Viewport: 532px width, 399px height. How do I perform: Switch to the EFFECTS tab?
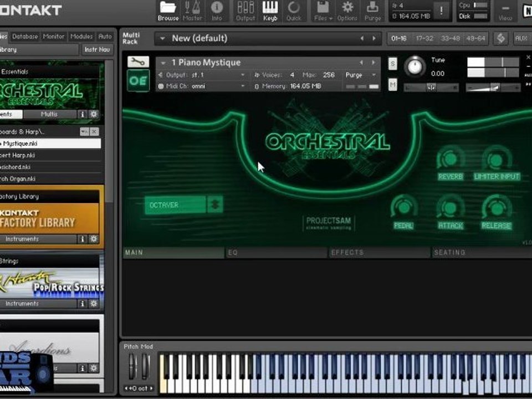point(379,253)
